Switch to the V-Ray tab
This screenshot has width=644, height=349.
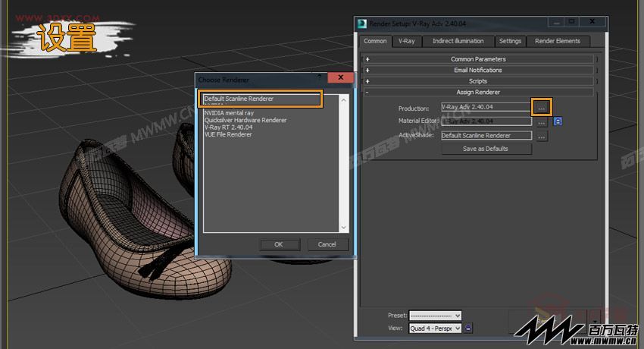tap(407, 41)
